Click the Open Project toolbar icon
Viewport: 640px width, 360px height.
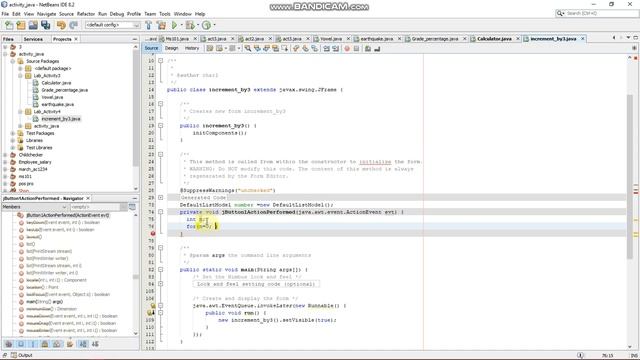coord(33,25)
